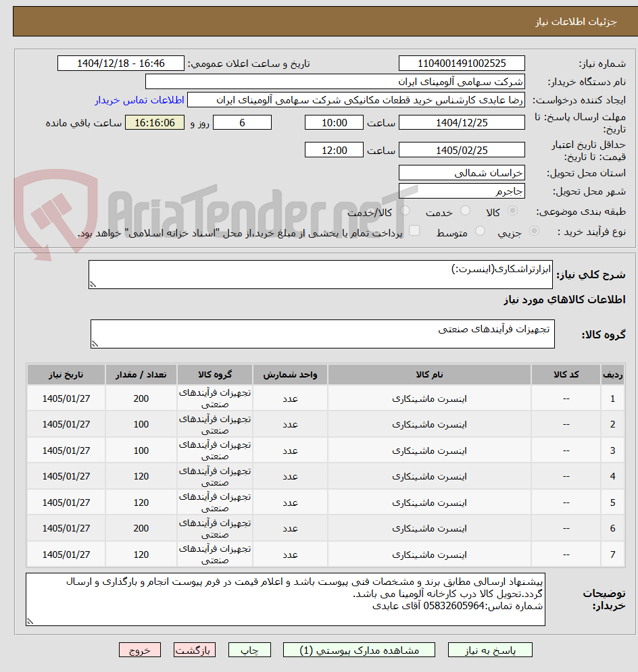Select the کالا radio button
The width and height of the screenshot is (638, 672).
tap(512, 211)
